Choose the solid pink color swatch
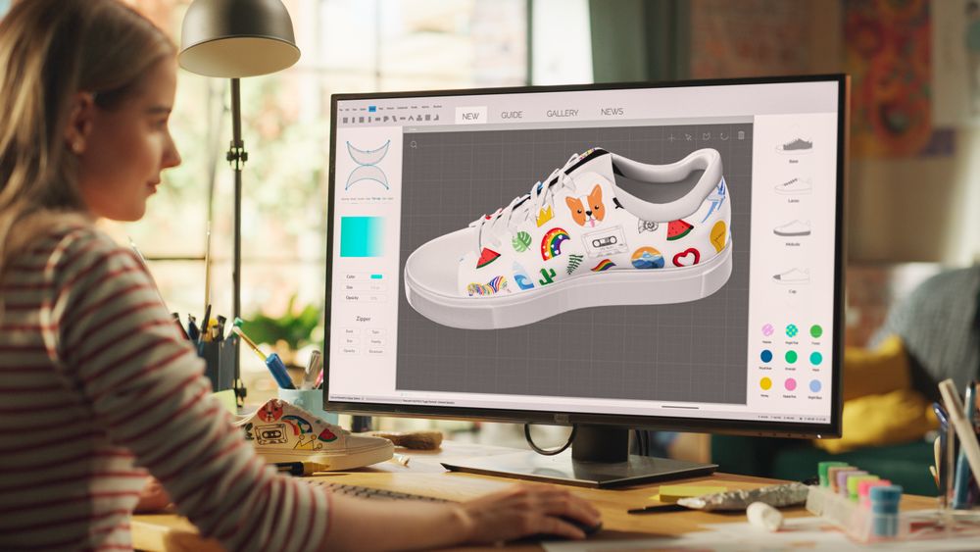Screen dimensions: 980x552 coord(790,384)
